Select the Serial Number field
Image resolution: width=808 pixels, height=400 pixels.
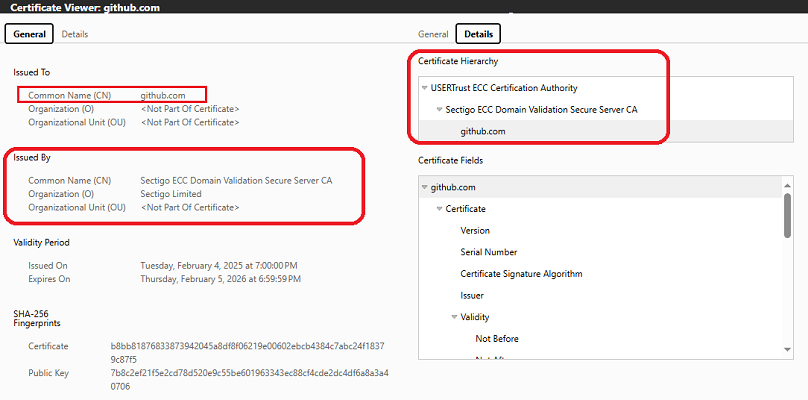point(488,252)
